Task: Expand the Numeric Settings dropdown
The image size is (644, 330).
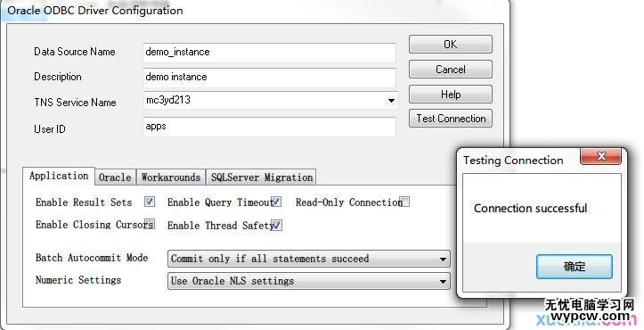Action: point(309,281)
